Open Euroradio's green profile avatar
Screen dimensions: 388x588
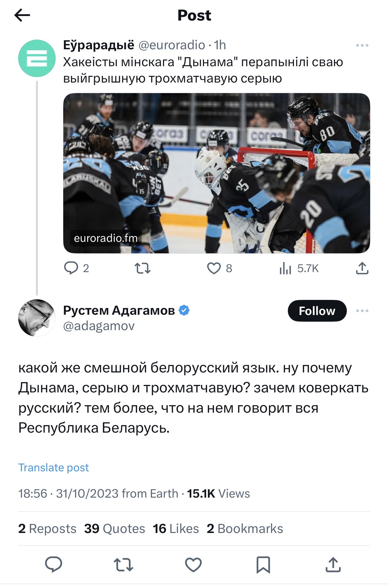point(37,58)
